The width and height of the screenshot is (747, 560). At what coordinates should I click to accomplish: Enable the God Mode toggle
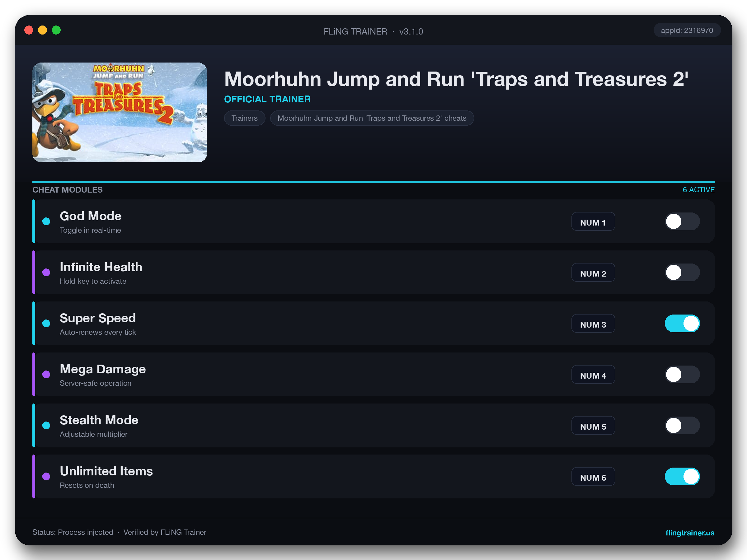coord(682,222)
